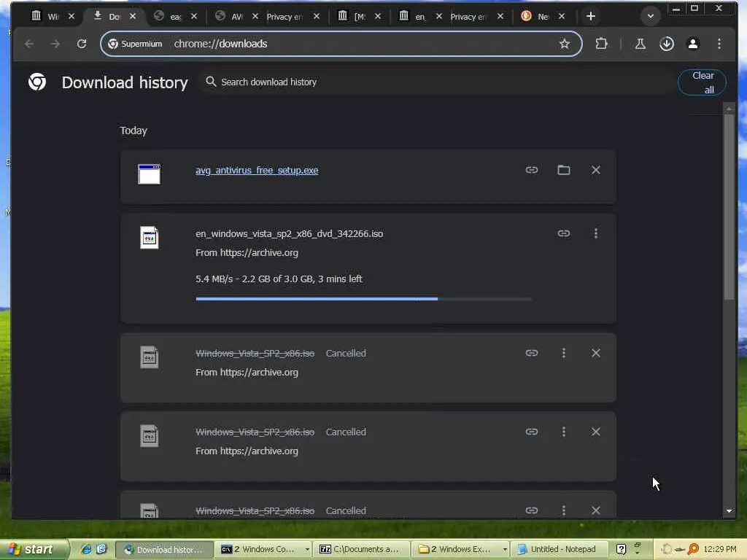Open more actions for second cancelled Windows_Vista_SP2_x86.iso
This screenshot has height=560, width=747.
(564, 432)
